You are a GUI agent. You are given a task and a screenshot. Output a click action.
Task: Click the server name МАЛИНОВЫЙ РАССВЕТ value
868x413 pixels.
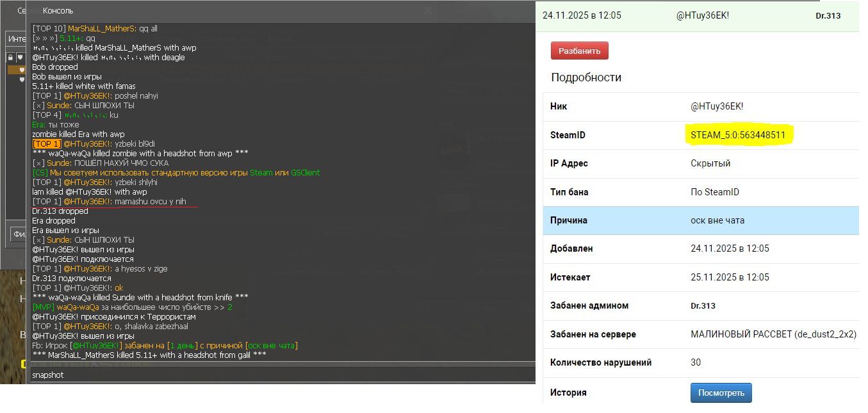tap(773, 334)
